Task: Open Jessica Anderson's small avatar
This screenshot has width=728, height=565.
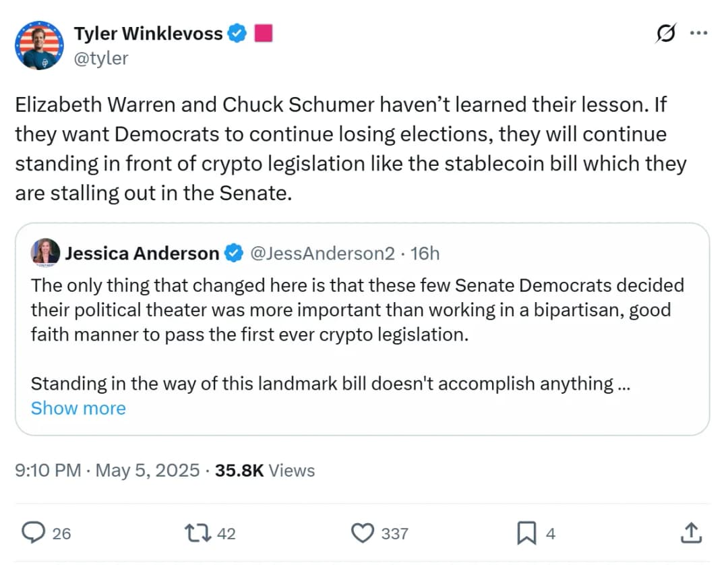Action: [x=45, y=253]
